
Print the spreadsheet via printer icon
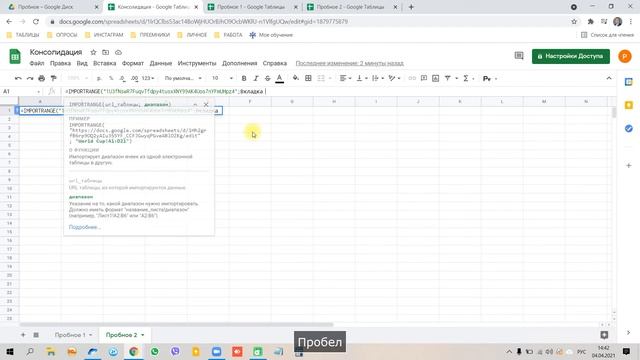pyautogui.click(x=41, y=78)
